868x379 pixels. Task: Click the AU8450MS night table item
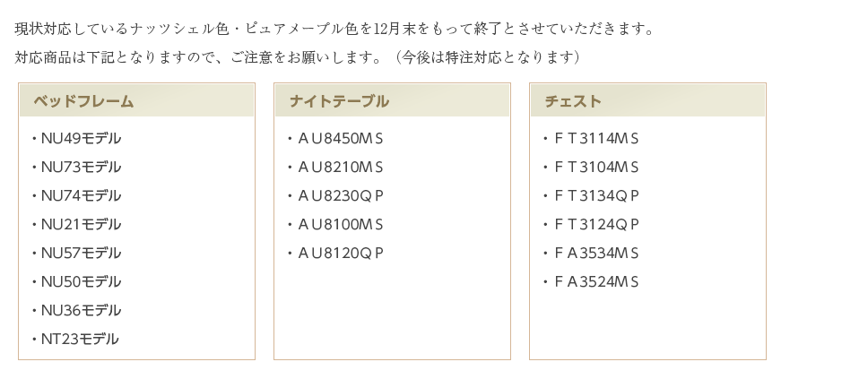coord(341,139)
